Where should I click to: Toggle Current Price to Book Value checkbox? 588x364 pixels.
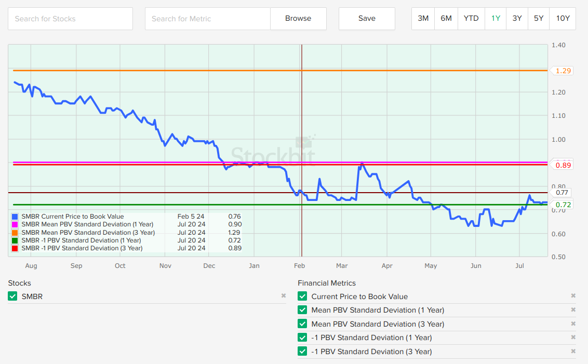point(302,296)
